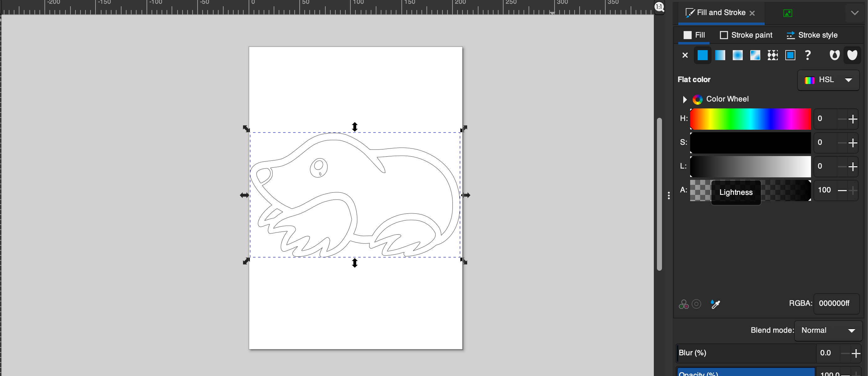Increase the S value with plus
Viewport: 868px width, 376px height.
853,143
